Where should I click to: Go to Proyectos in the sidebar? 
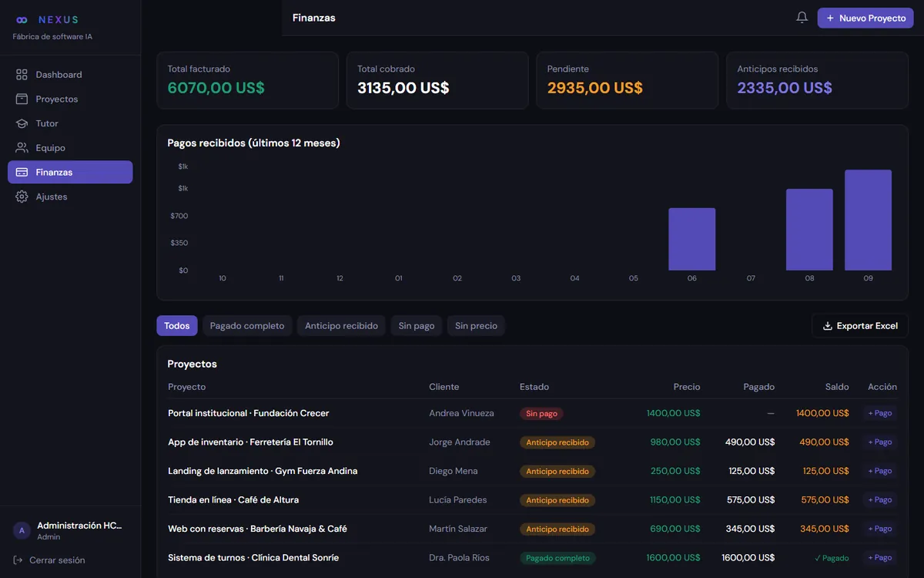(x=70, y=99)
